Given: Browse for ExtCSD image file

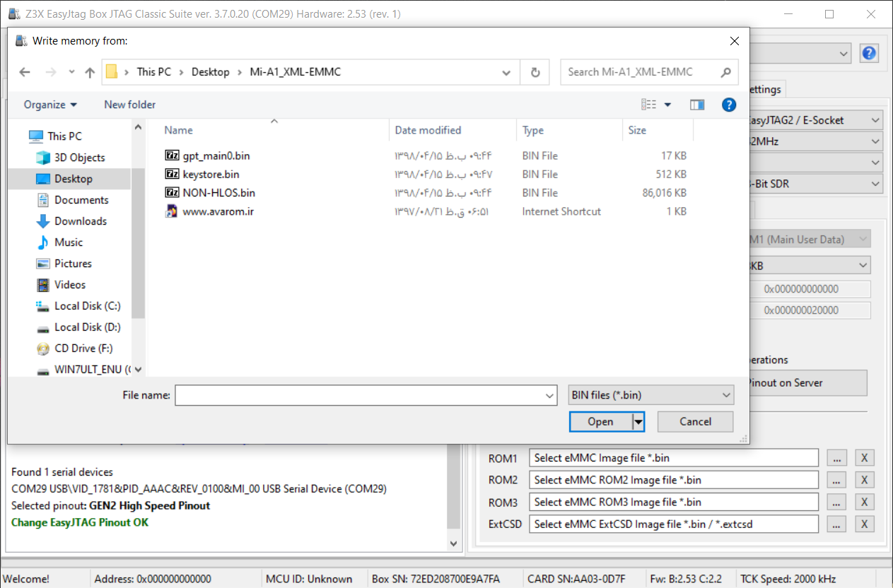Looking at the screenshot, I should pos(836,524).
